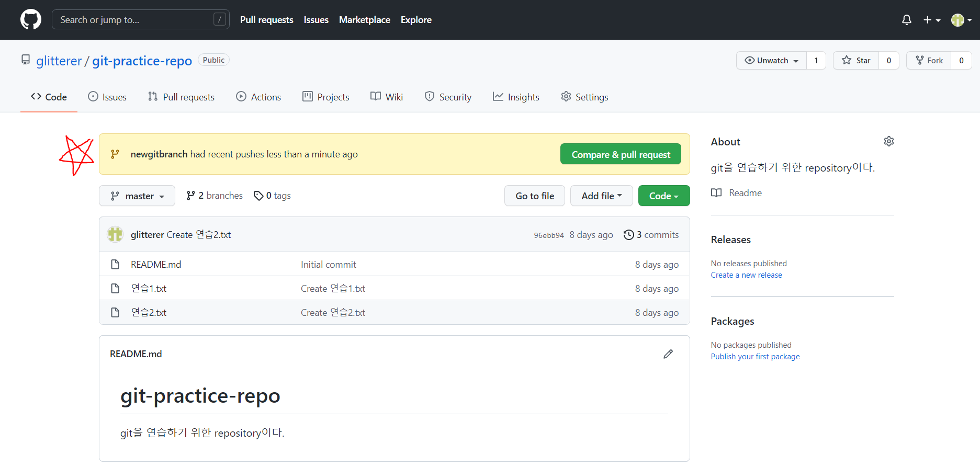Screen dimensions: 980x467
Task: Open the Create 연습1.txt commit link
Action: pos(333,289)
